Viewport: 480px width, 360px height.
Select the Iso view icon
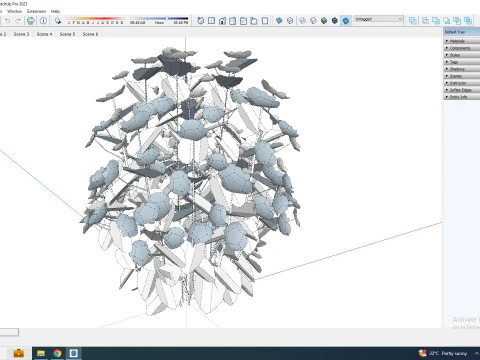point(200,21)
